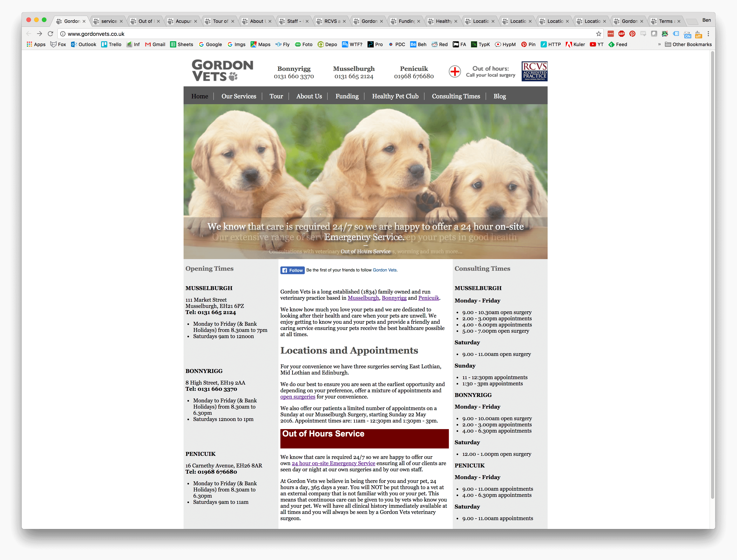This screenshot has height=560, width=737.
Task: Open the 24 hour on-site Emergency Service link
Action: point(333,463)
